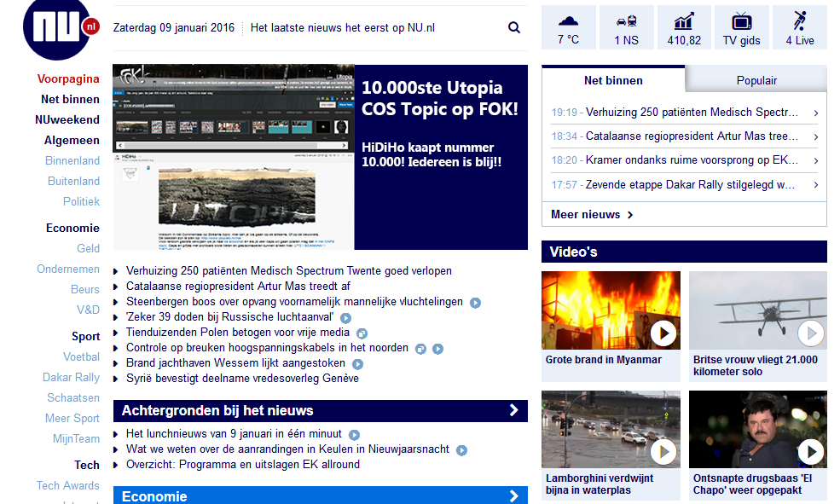This screenshot has height=504, width=840.
Task: Click Achtergronden bij het nieuws header title
Action: (x=217, y=411)
